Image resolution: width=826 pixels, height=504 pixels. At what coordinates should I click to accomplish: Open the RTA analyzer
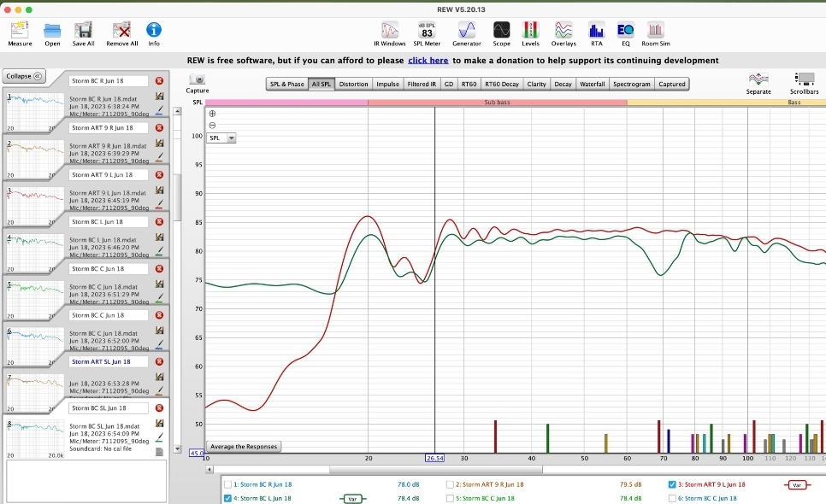point(597,32)
